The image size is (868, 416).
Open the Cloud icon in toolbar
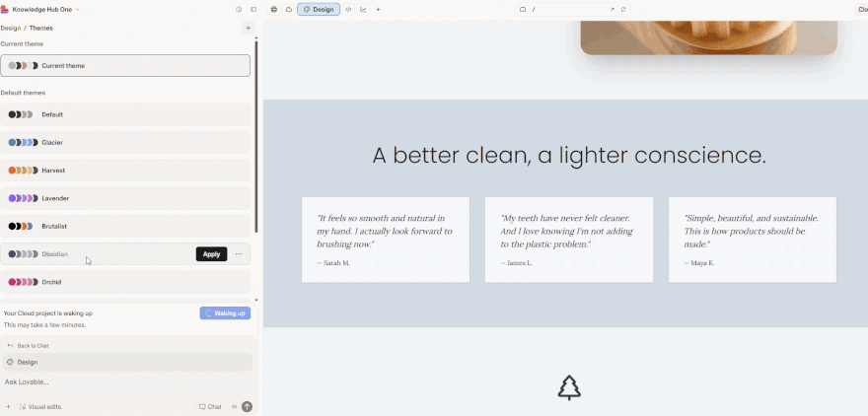(288, 9)
